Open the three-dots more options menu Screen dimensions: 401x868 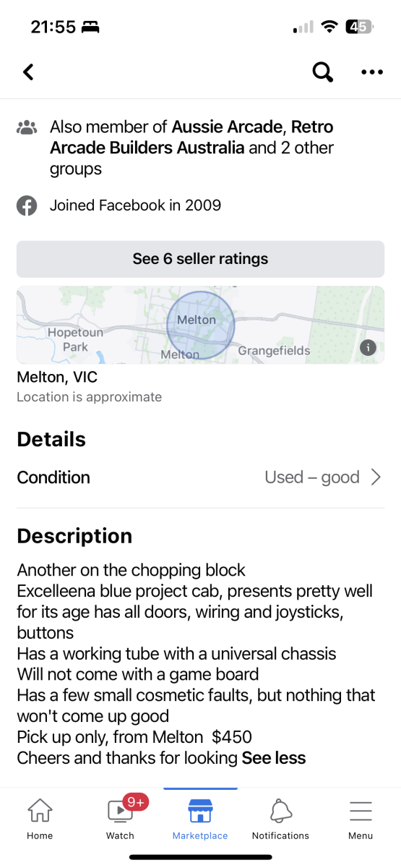[372, 72]
